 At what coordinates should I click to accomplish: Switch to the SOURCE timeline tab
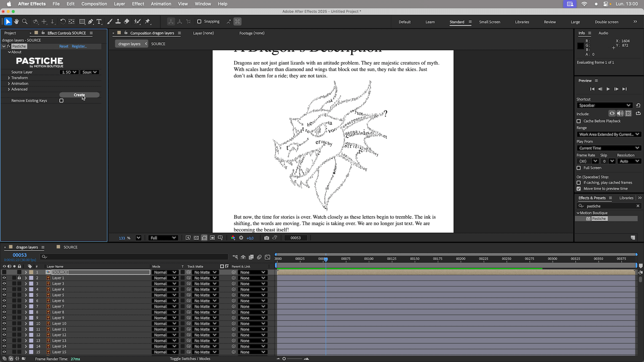click(70, 247)
